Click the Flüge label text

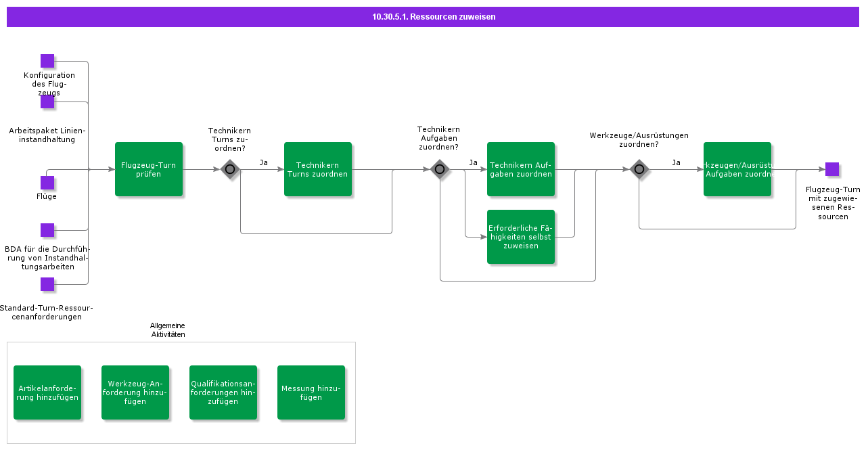[47, 196]
